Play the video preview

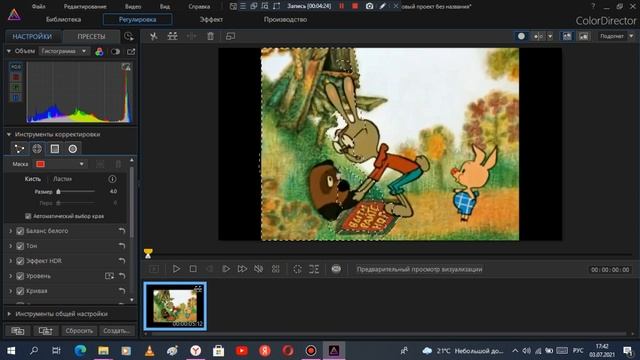(x=176, y=269)
